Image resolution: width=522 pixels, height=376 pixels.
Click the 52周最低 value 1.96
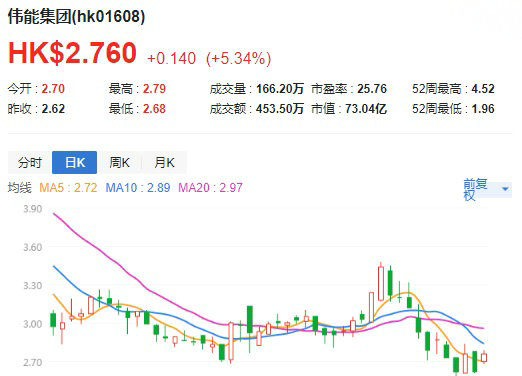(x=483, y=109)
